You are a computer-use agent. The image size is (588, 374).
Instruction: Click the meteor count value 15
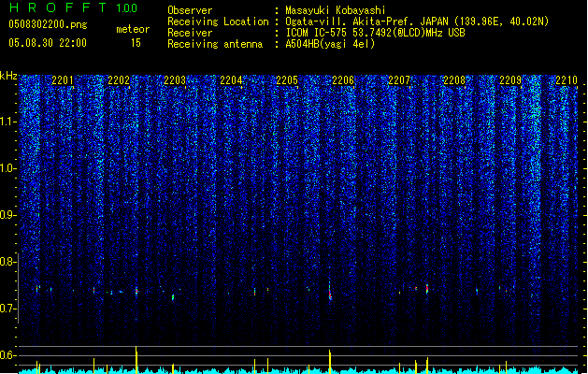tap(136, 43)
